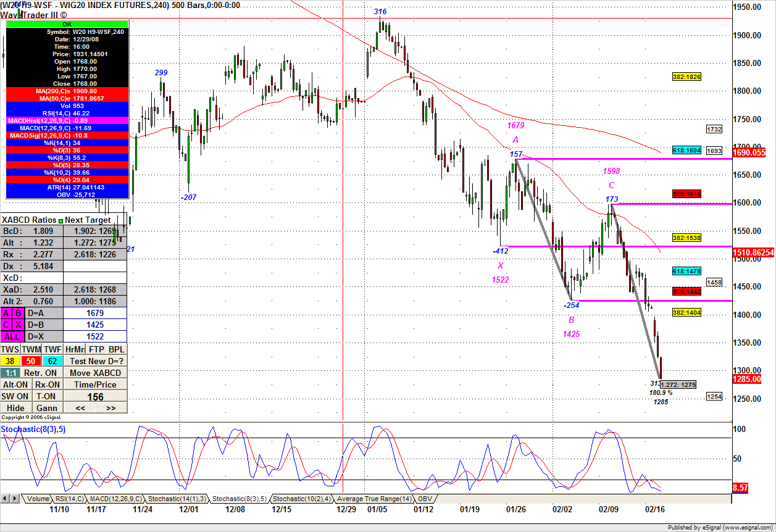Click the yellow 382:1826 Fibonacci label

686,77
